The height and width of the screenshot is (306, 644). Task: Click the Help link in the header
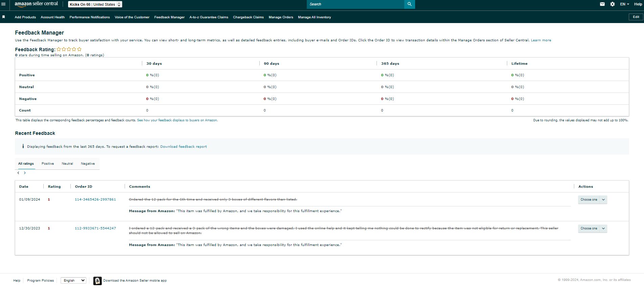(x=638, y=4)
